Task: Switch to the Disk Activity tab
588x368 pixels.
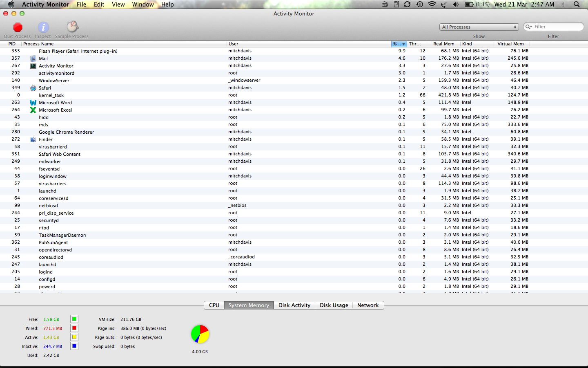Action: click(294, 305)
